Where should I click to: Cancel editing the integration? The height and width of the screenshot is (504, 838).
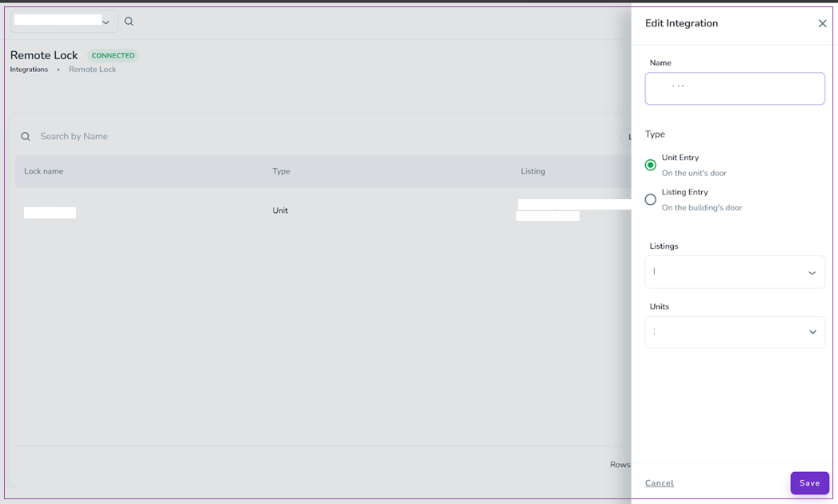coord(660,482)
